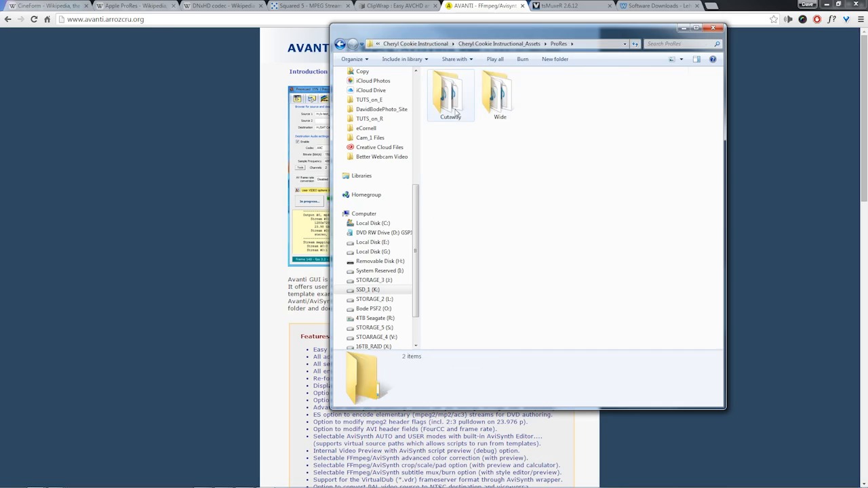Click the f? extension icon
Viewport: 868px width, 488px height.
(x=831, y=19)
